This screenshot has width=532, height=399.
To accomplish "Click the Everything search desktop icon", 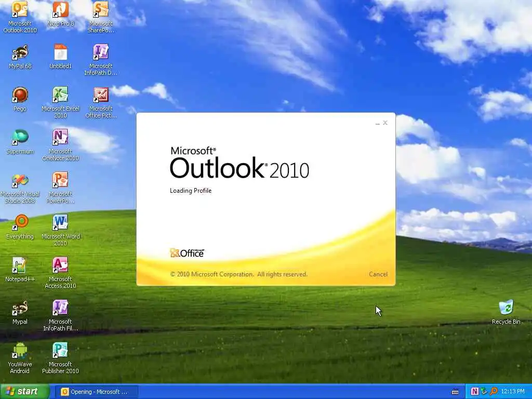I will 20,227.
